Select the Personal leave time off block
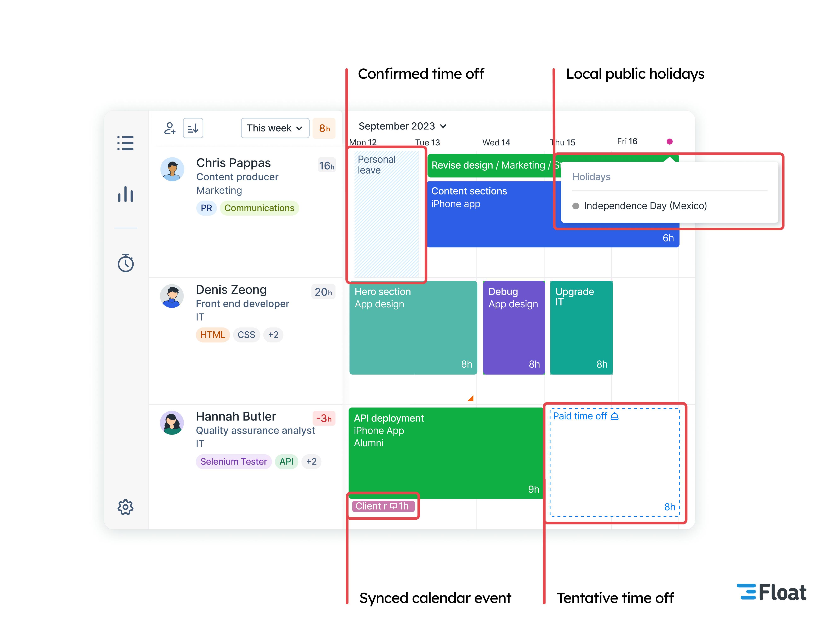The image size is (840, 640). (387, 214)
